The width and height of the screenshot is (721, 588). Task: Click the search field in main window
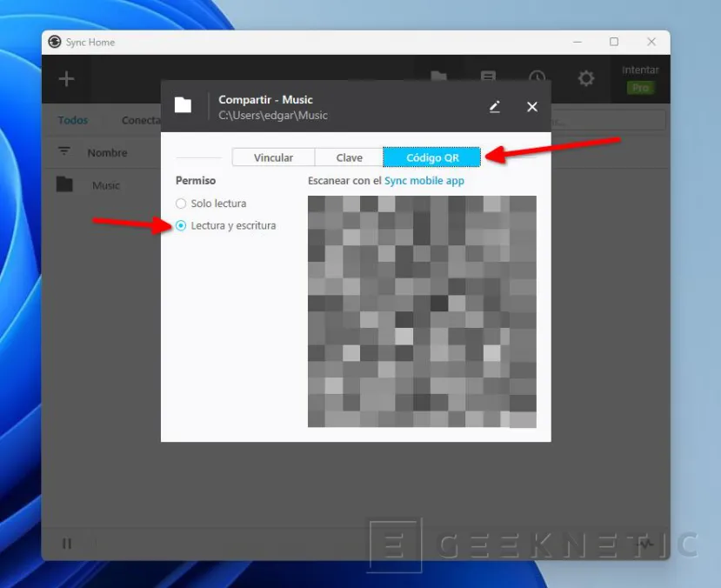tap(608, 120)
